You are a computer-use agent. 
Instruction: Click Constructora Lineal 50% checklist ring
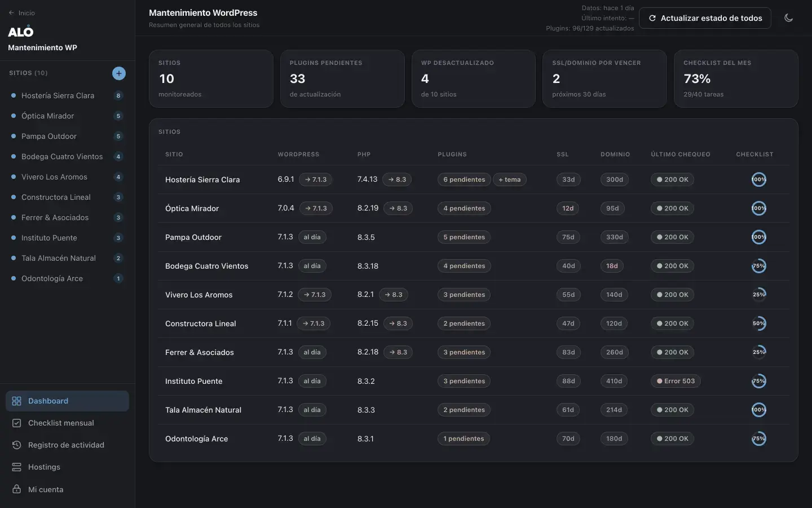click(x=759, y=323)
